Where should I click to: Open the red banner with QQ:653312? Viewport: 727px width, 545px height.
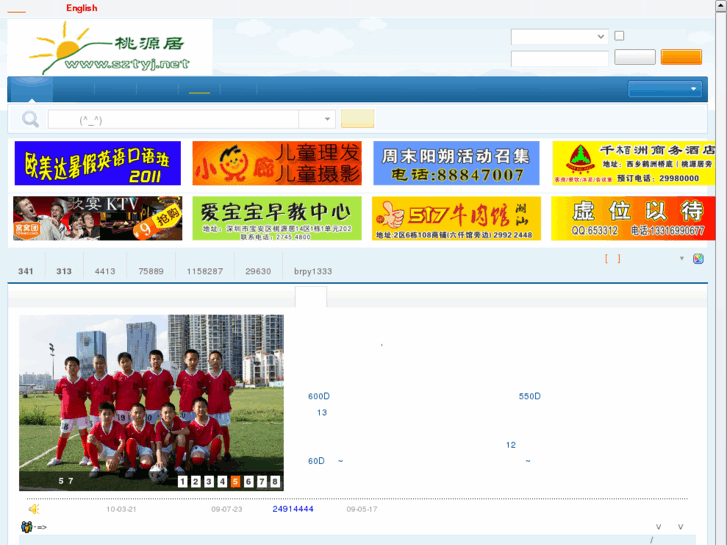click(633, 218)
